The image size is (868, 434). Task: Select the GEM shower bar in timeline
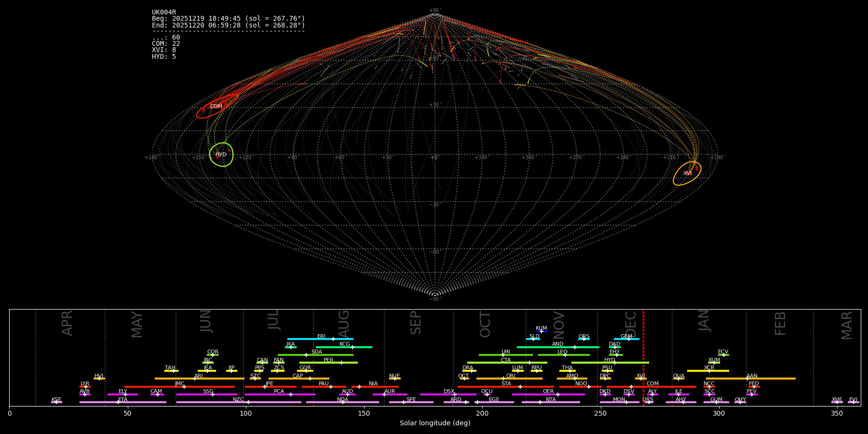pos(626,339)
